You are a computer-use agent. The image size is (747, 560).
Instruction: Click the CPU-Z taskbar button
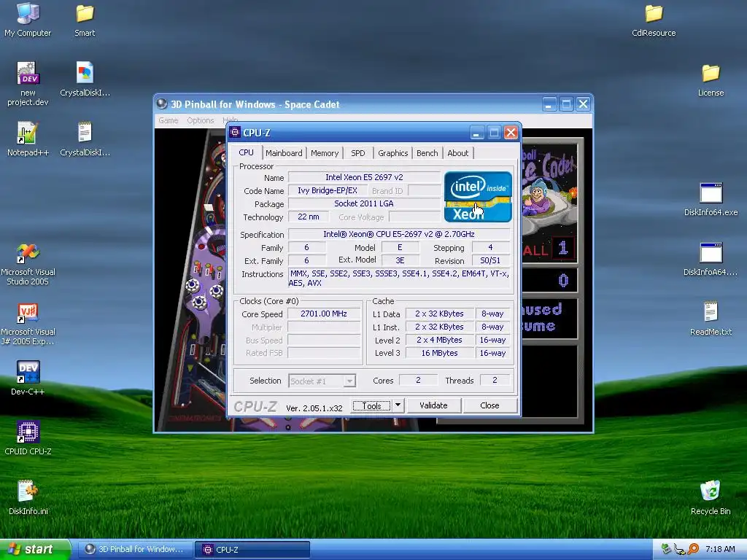(252, 549)
